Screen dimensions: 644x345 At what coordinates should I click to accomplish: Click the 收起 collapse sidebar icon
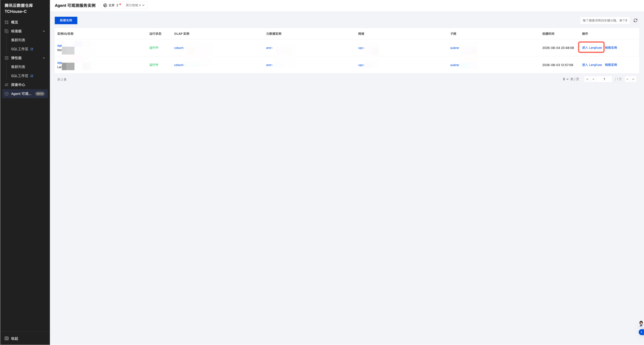7,338
